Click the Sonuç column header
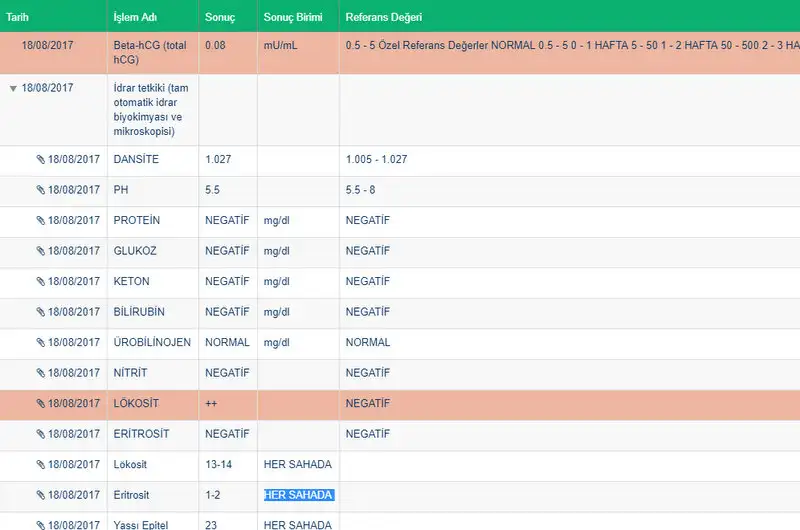This screenshot has height=530, width=800. (220, 17)
